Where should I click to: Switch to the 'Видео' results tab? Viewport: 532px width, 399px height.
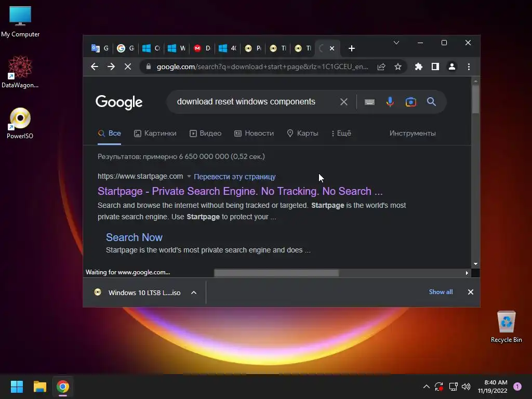click(205, 134)
